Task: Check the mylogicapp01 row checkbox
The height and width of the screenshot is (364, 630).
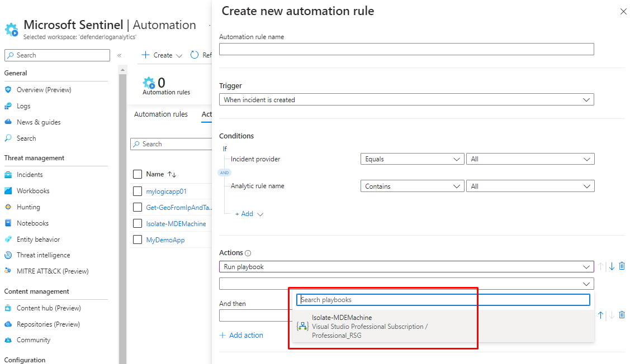Action: pyautogui.click(x=138, y=191)
